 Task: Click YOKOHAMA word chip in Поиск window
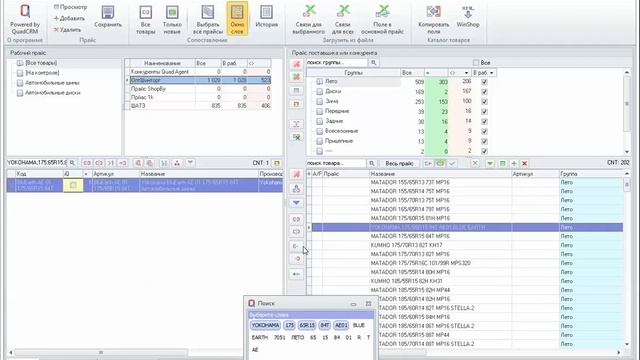pyautogui.click(x=265, y=325)
